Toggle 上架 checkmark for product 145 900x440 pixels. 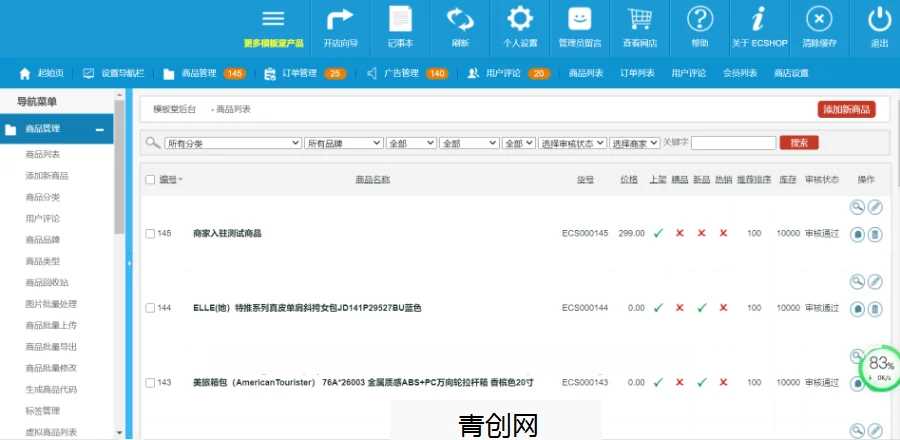pos(658,233)
